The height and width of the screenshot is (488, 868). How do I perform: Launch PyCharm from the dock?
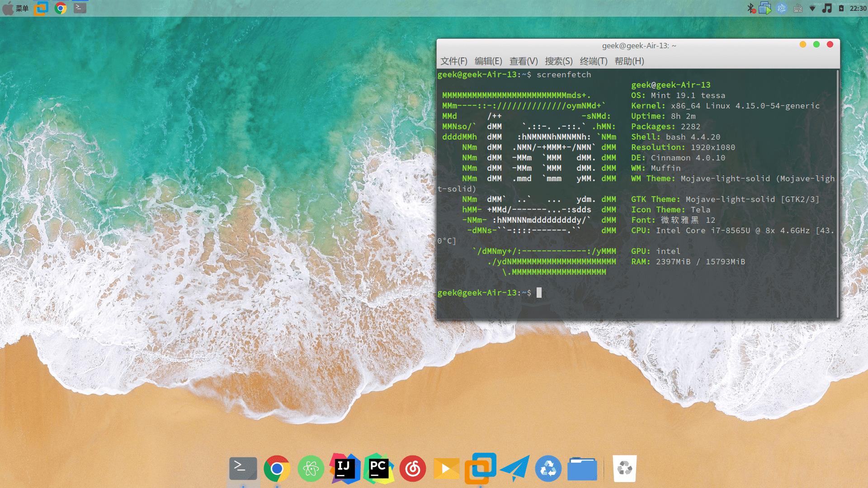[x=379, y=469]
